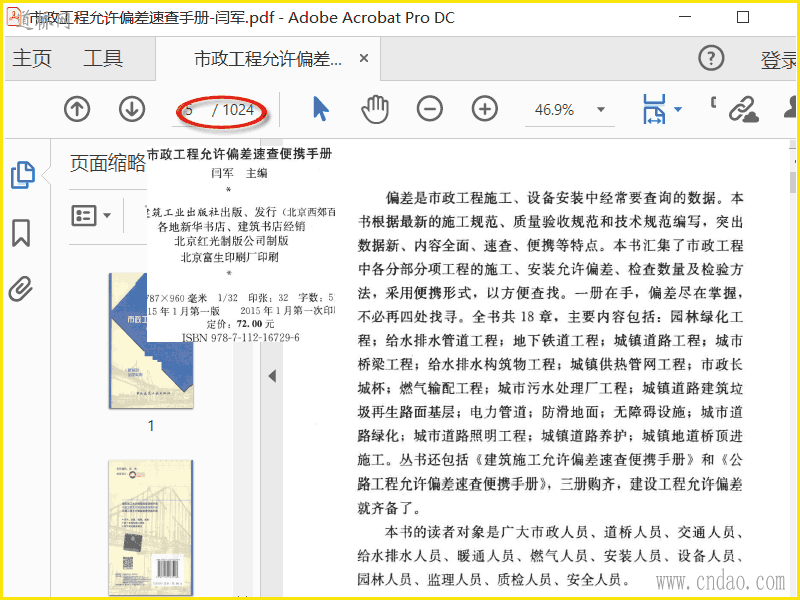Click the thumbnail options list icon
This screenshot has height=600, width=800.
coord(84,215)
